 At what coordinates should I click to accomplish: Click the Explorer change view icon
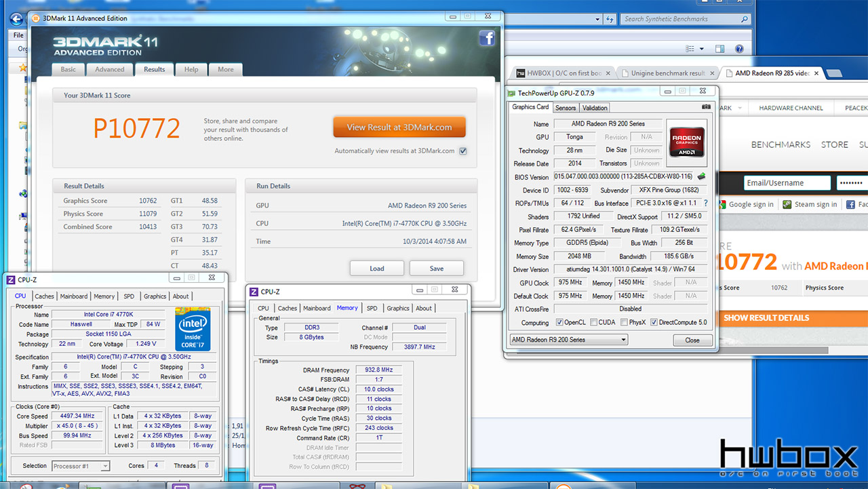click(x=691, y=49)
